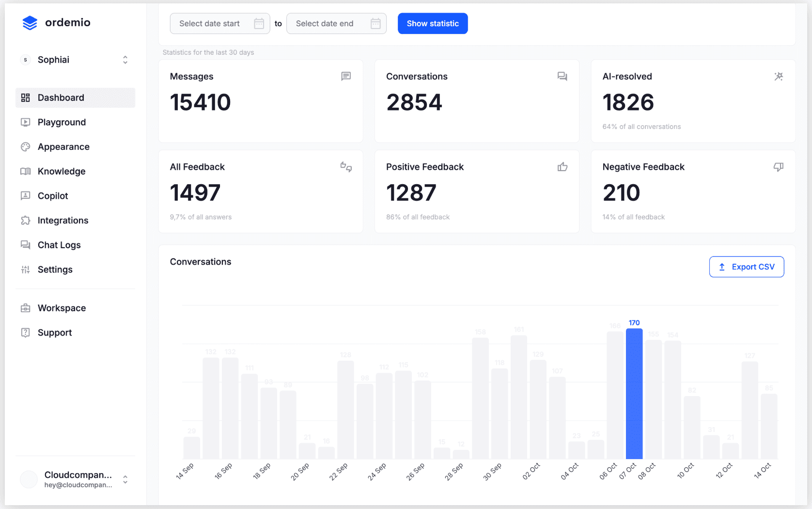Click the 158 bar for 30 Sep
This screenshot has width=812, height=509.
[x=480, y=398]
